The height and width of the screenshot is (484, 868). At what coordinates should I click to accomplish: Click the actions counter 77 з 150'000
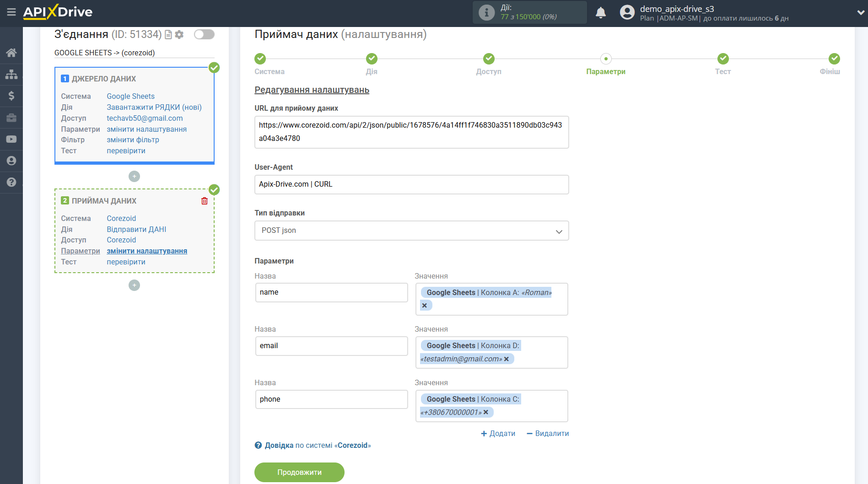(528, 17)
